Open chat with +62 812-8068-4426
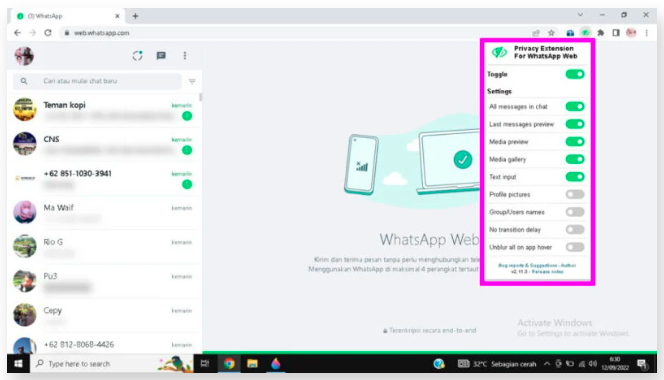The image size is (664, 380). coord(104,344)
